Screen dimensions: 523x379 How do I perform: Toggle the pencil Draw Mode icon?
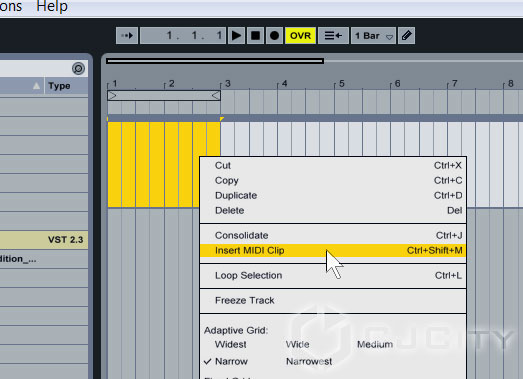(x=406, y=35)
